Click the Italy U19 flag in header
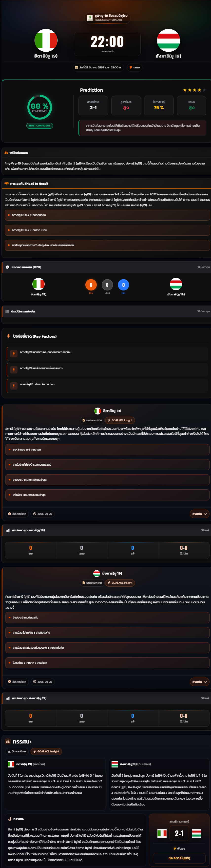211x868 pixels. click(x=46, y=41)
